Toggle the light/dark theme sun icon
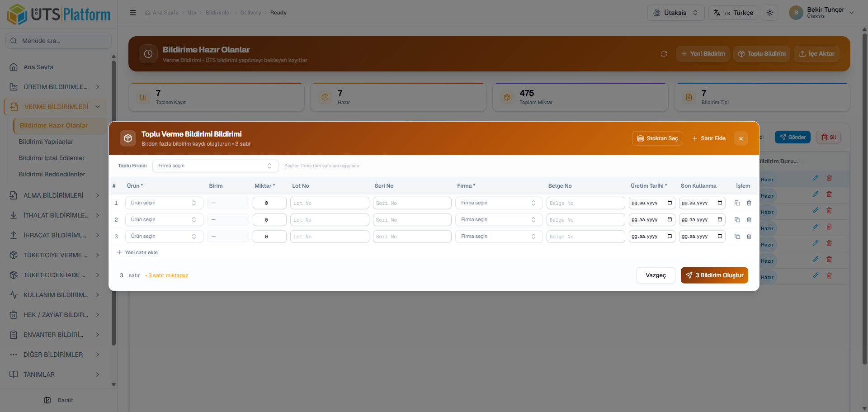Viewport: 868px width, 412px height. (769, 13)
